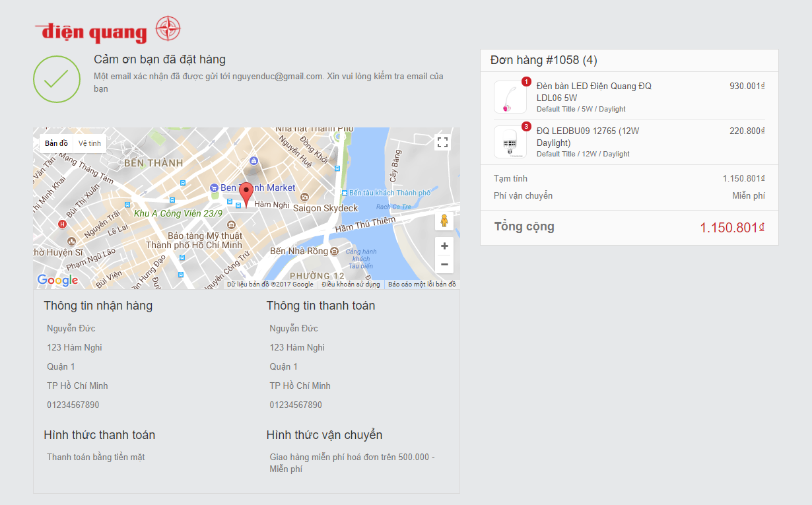Click Cảm ơn bạn đã đặt hàng heading
The width and height of the screenshot is (812, 505).
(x=160, y=60)
